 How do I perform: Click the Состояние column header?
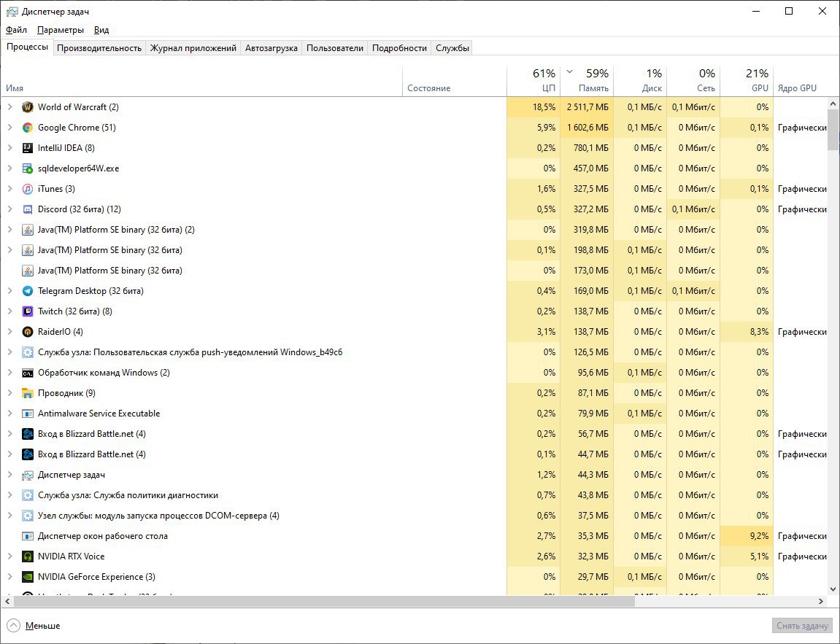[x=455, y=81]
